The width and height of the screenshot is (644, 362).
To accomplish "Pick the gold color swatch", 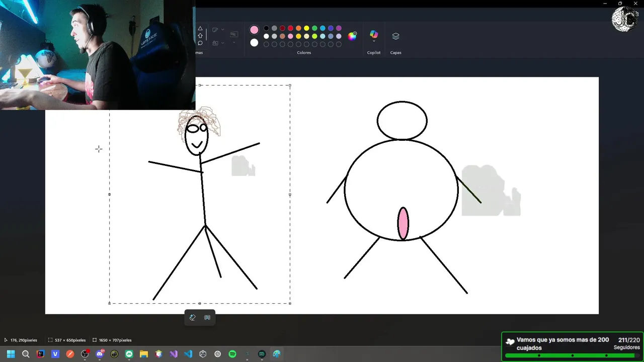I will pos(298,36).
